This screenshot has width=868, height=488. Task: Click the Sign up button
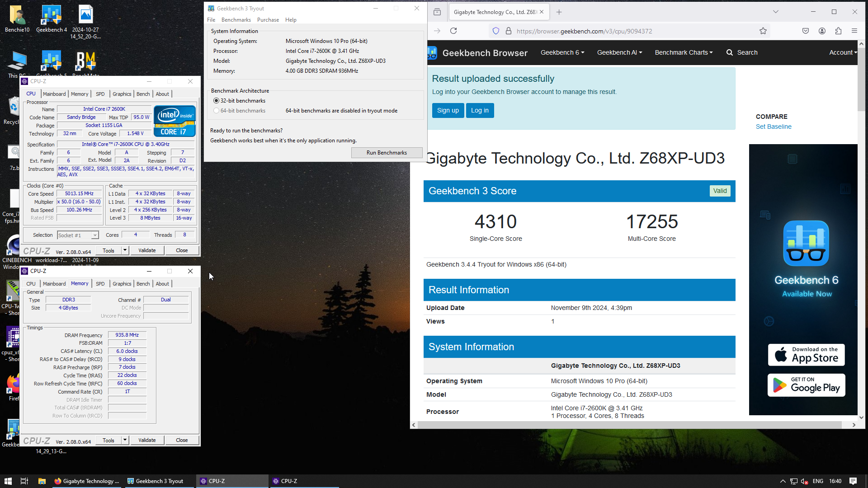pos(448,110)
